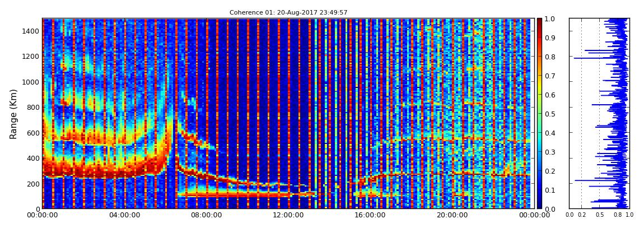The height and width of the screenshot is (228, 644).
Task: Click the colorbar 0.1 label
Action: tap(549, 190)
